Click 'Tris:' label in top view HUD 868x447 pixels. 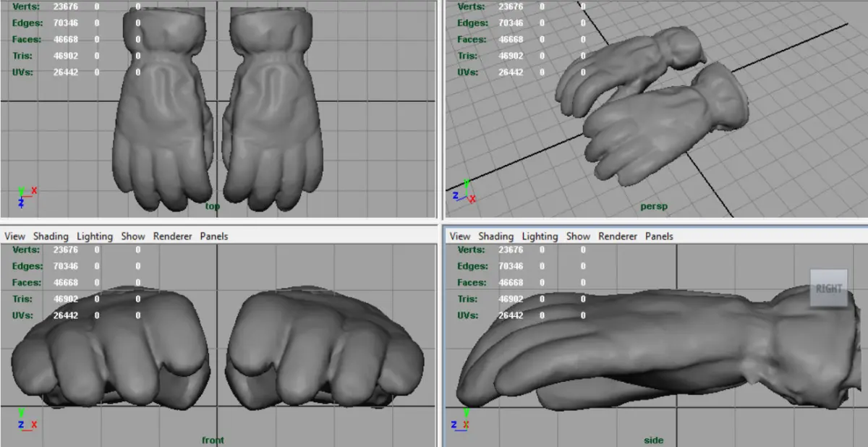tap(22, 56)
